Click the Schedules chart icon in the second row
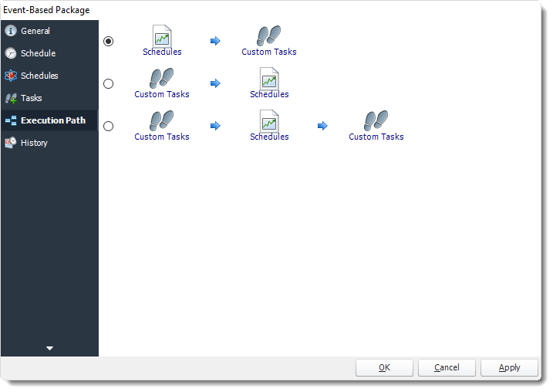Screen dimensions: 553x392 pos(269,79)
